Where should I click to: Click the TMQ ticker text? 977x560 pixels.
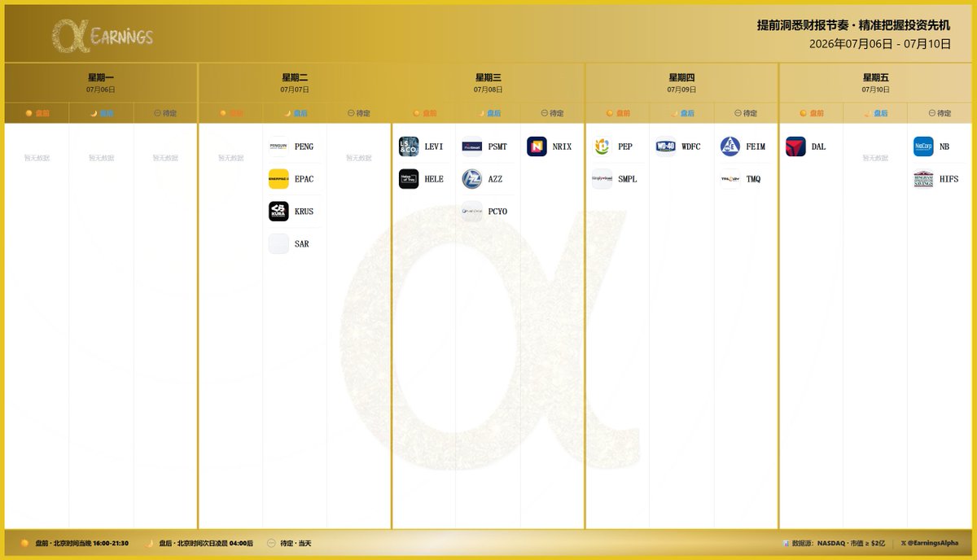tap(753, 179)
